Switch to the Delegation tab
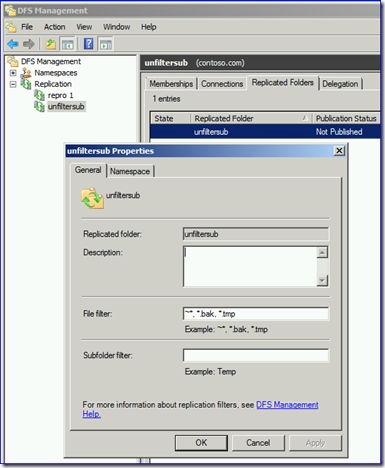 coord(340,84)
